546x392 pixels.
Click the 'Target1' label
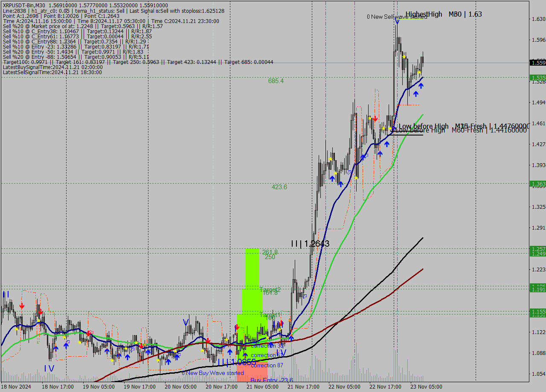coord(270,314)
